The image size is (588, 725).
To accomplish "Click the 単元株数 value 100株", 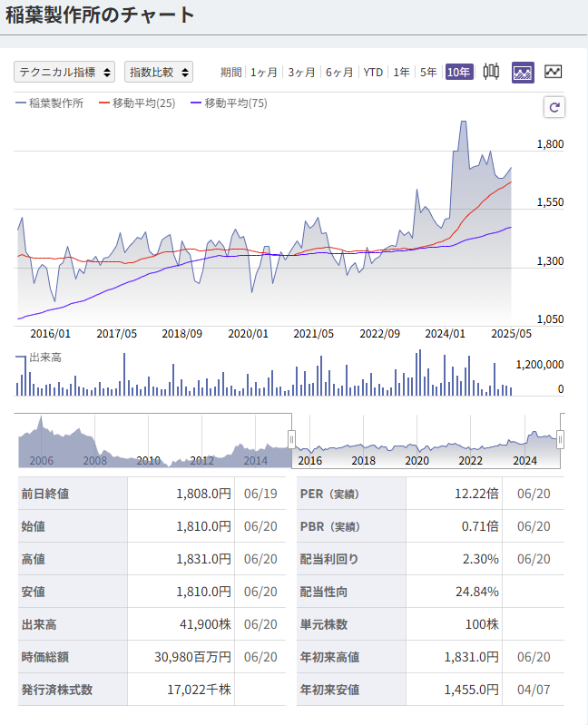I will click(482, 624).
